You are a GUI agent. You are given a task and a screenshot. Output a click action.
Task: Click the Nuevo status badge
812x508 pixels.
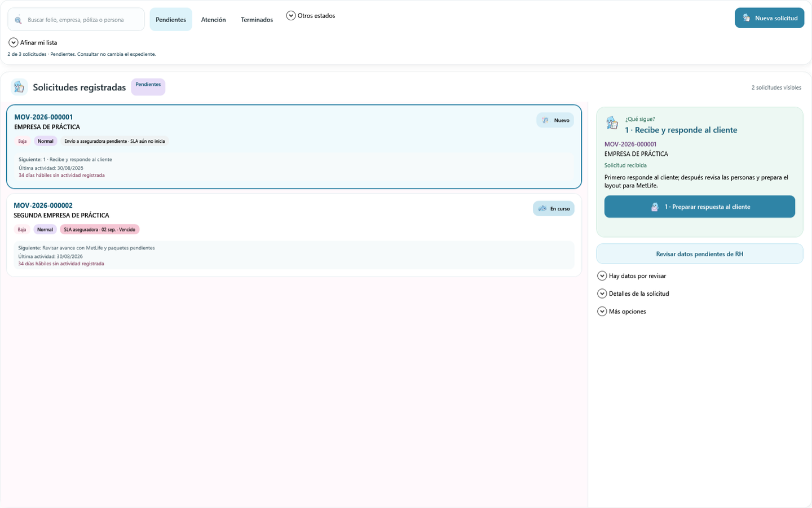[555, 120]
